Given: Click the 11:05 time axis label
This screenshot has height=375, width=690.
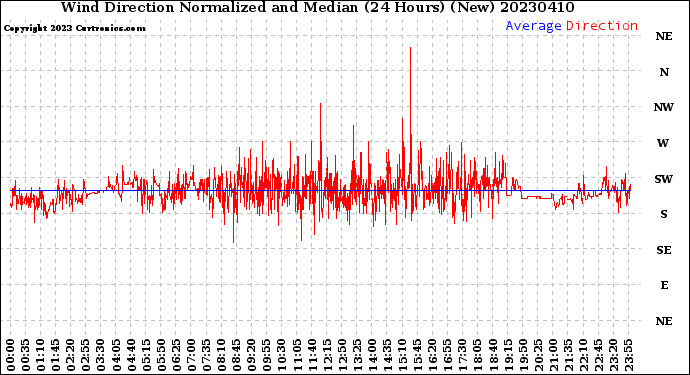Looking at the screenshot, I should click(x=297, y=355).
